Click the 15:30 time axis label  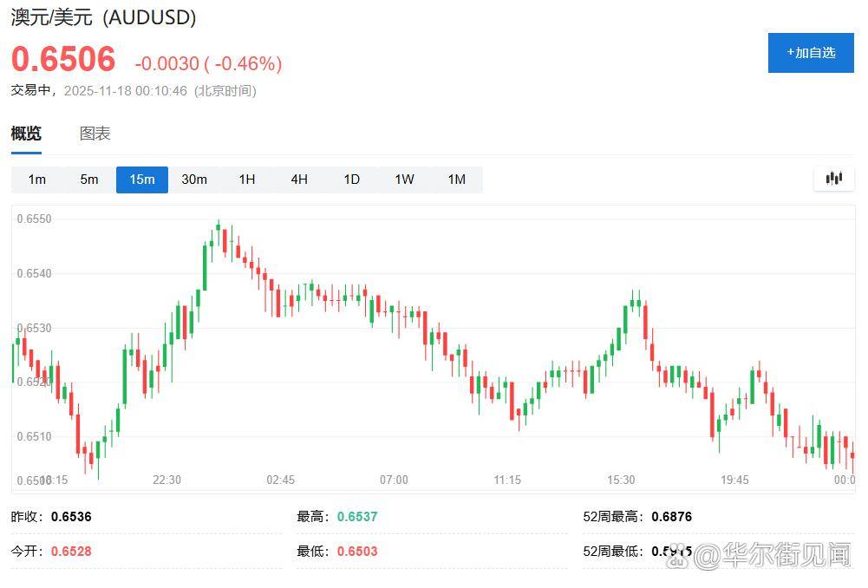[621, 480]
